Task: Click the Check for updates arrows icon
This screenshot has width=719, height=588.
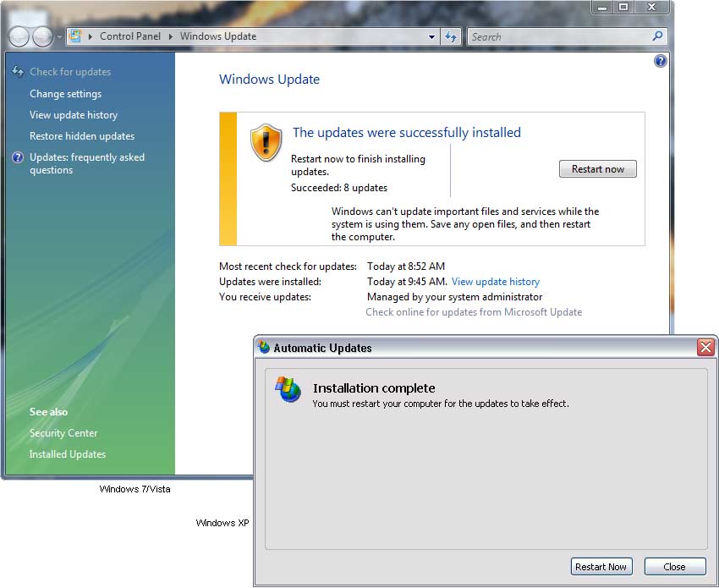Action: [x=18, y=71]
